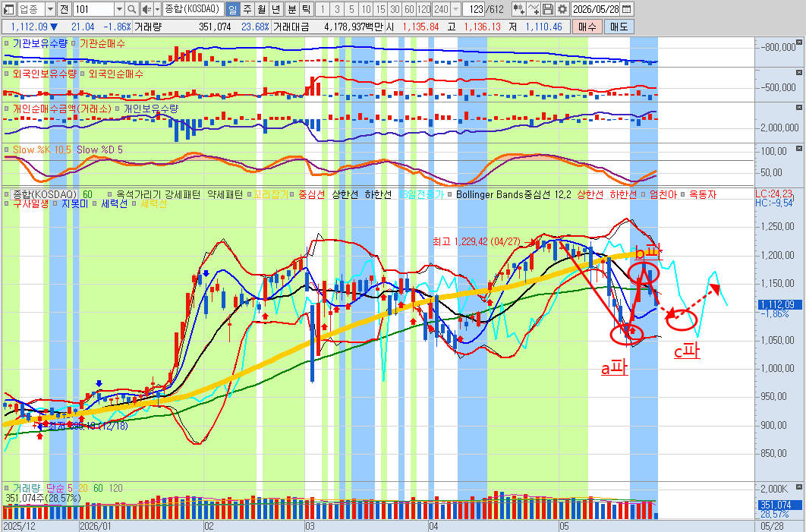Expand the 101 code dropdown arrow
The height and width of the screenshot is (532, 806).
click(x=119, y=9)
